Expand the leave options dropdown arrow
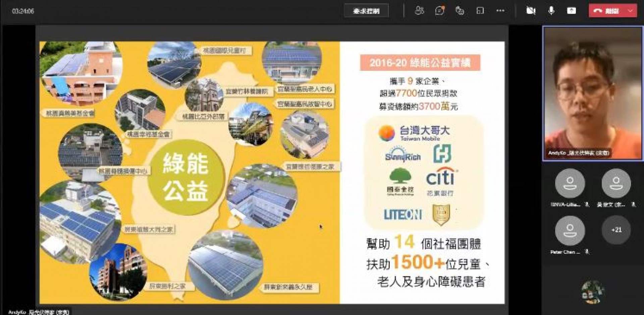Image resolution: width=644 pixels, height=315 pixels. pos(630,11)
